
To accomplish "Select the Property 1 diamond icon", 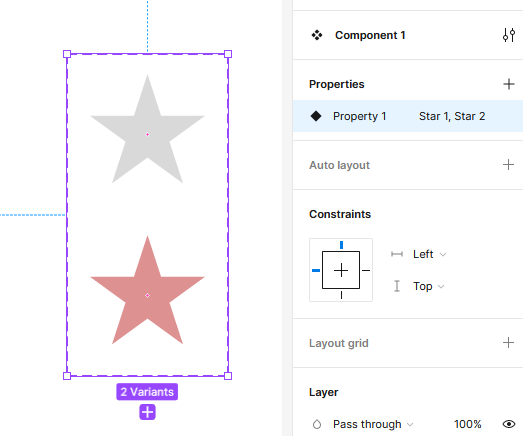I will [x=316, y=116].
